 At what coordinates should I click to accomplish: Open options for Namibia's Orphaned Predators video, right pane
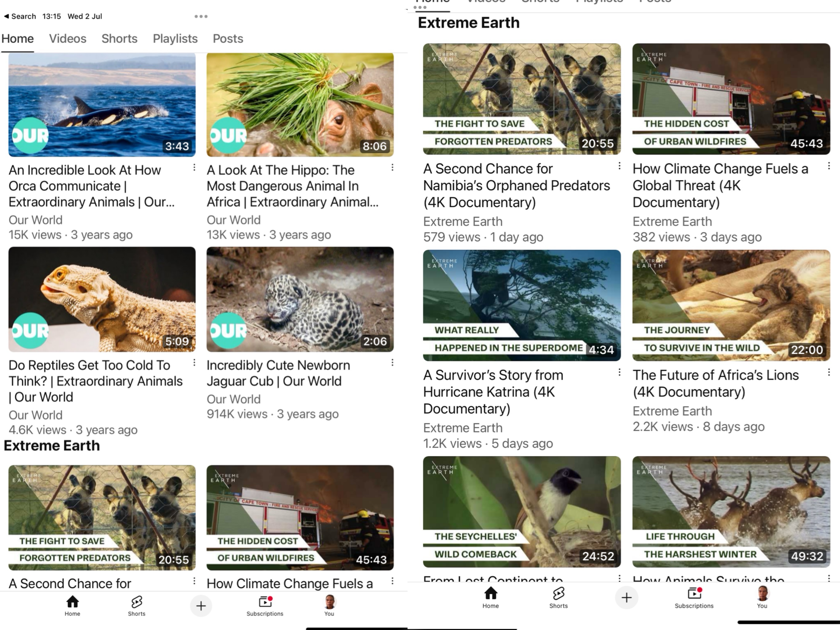(619, 166)
